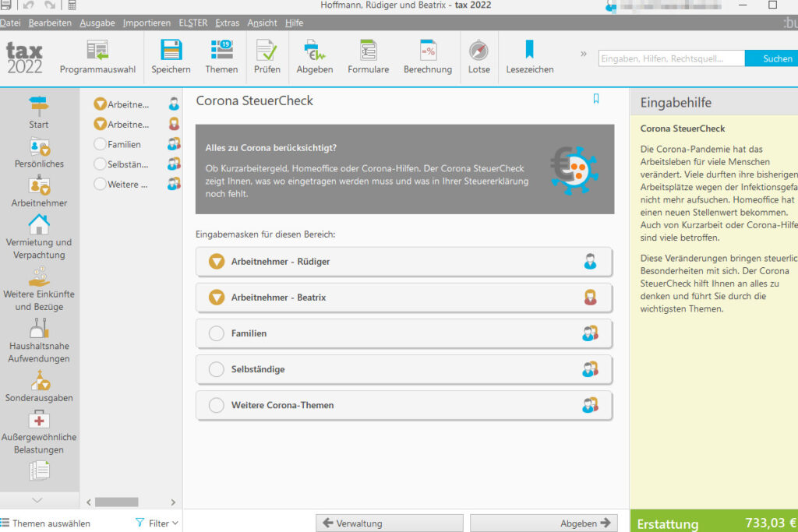The width and height of the screenshot is (798, 532).
Task: Click right arrow of topic list scrollbar
Action: [173, 502]
